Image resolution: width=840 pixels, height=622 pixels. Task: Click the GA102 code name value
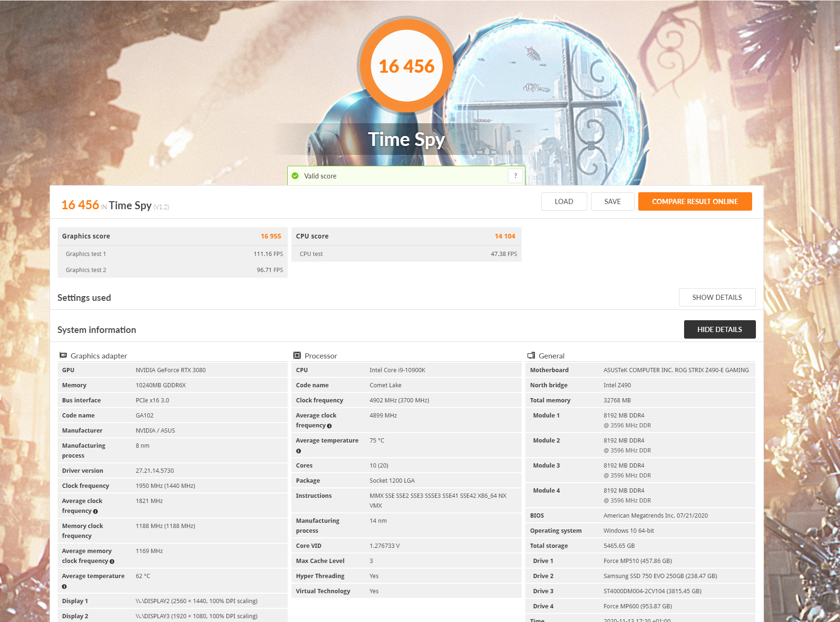[x=145, y=416]
